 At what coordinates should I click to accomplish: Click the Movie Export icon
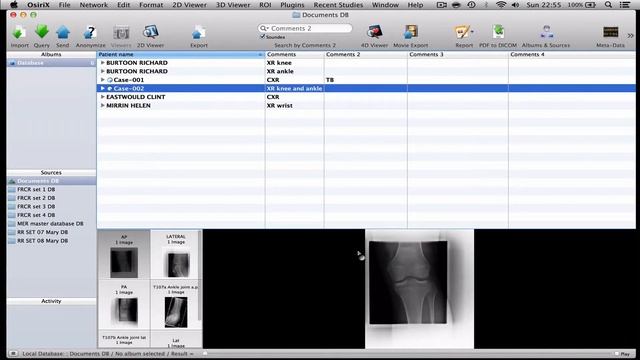[411, 32]
